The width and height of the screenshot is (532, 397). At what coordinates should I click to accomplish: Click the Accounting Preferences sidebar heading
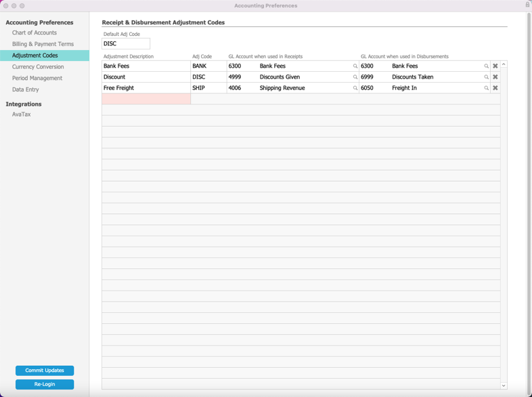39,22
